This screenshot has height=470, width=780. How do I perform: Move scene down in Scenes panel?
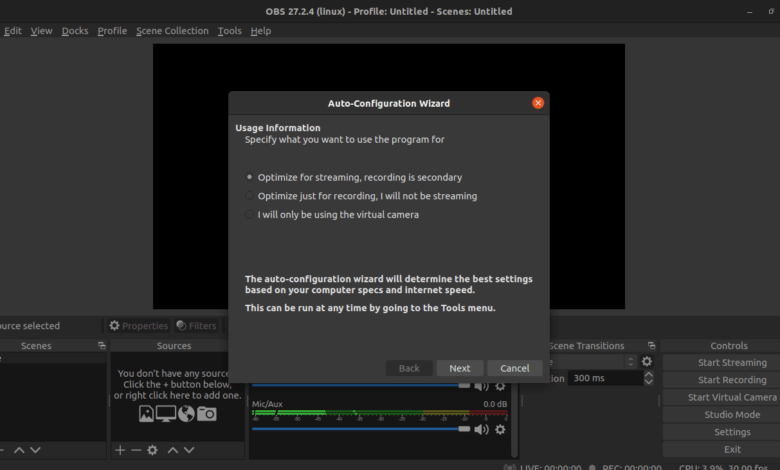(x=35, y=450)
